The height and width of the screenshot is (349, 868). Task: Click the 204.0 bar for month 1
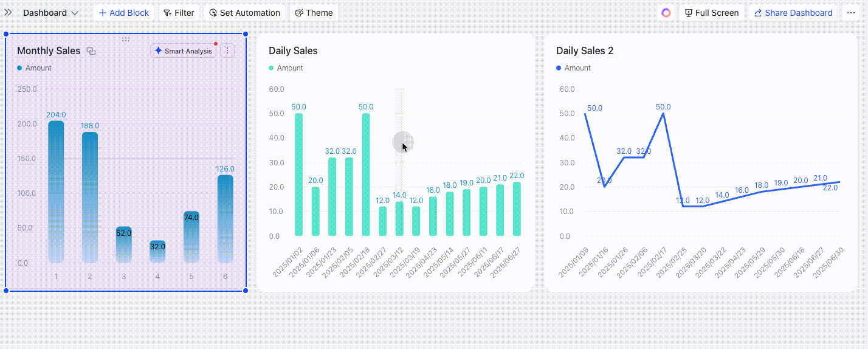[x=56, y=192]
